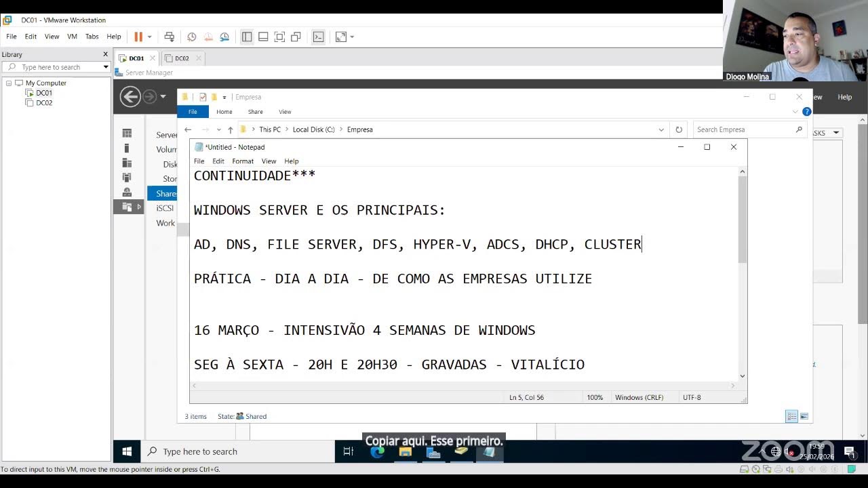Show the VMware console view

(x=319, y=37)
